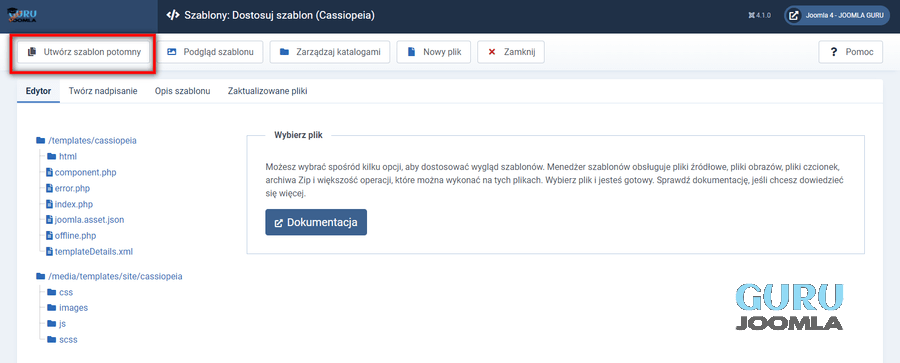Click file icon next to offline.php
This screenshot has height=363, width=900.
click(49, 235)
